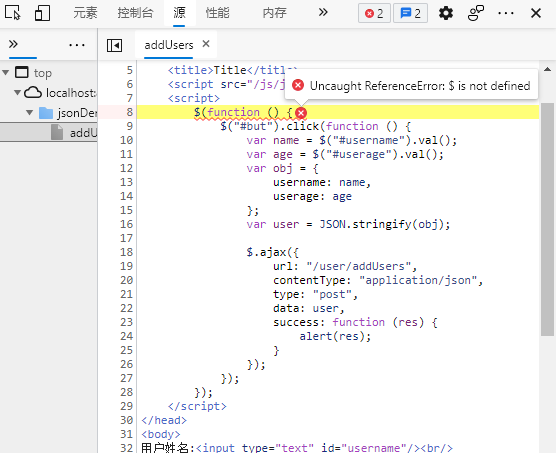The image size is (556, 453).
Task: Collapse the localhost tree node
Action: tap(17, 93)
